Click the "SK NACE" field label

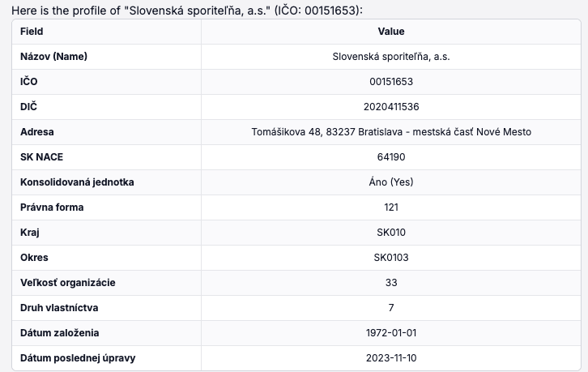click(42, 157)
